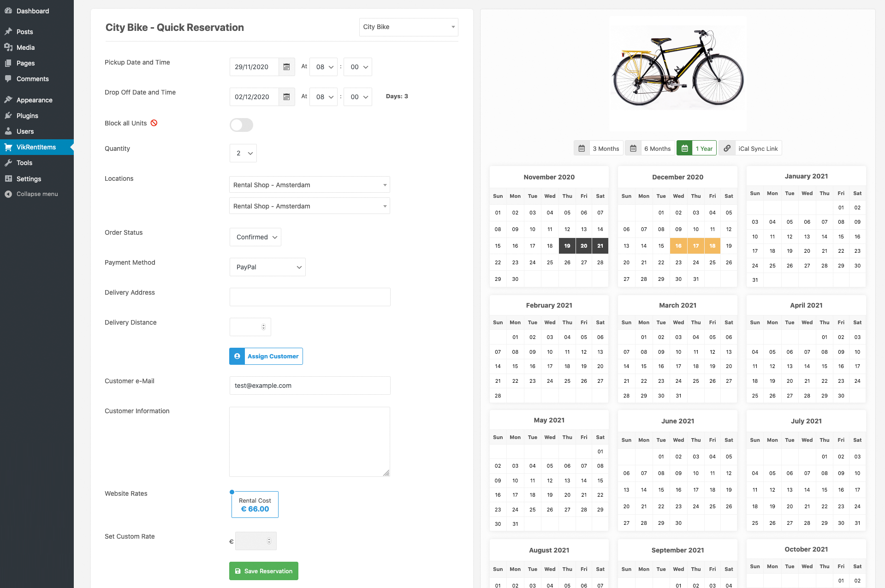The height and width of the screenshot is (588, 885).
Task: Click the 6 Months calendar icon
Action: tap(633, 148)
